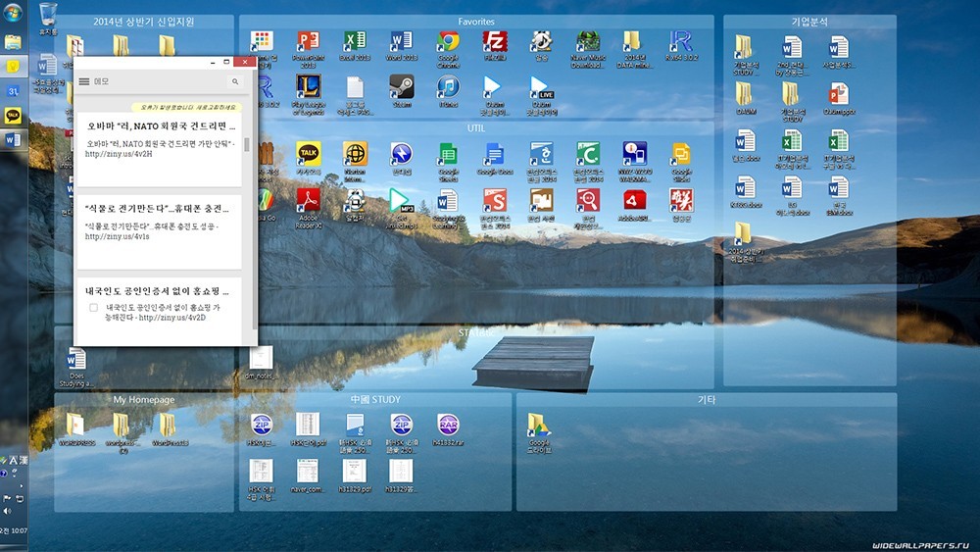Open the Google Drive folder in 기타
The image size is (980, 552).
pyautogui.click(x=539, y=425)
